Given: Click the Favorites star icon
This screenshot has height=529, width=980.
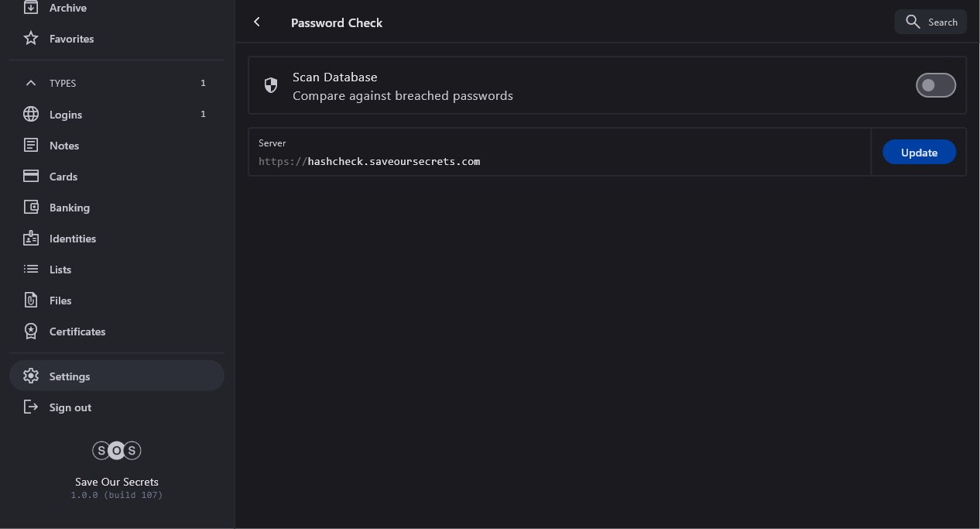Looking at the screenshot, I should point(31,39).
